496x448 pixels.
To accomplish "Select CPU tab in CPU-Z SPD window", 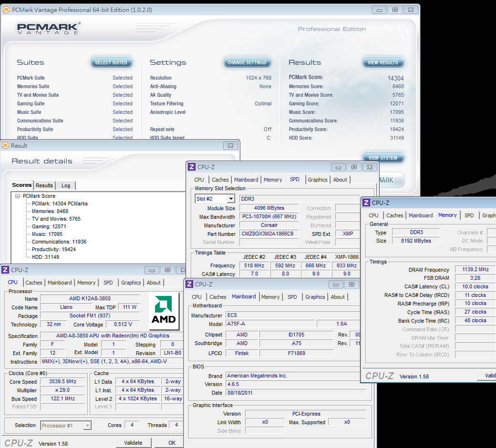I will 199,180.
